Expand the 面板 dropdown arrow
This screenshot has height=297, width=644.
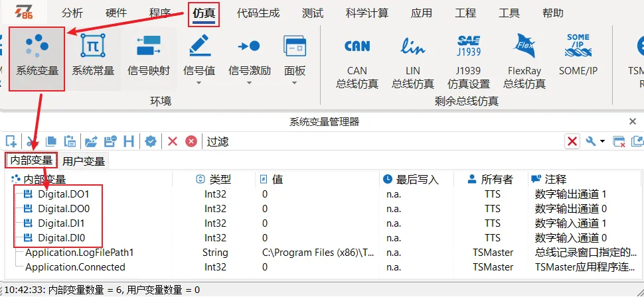(295, 83)
